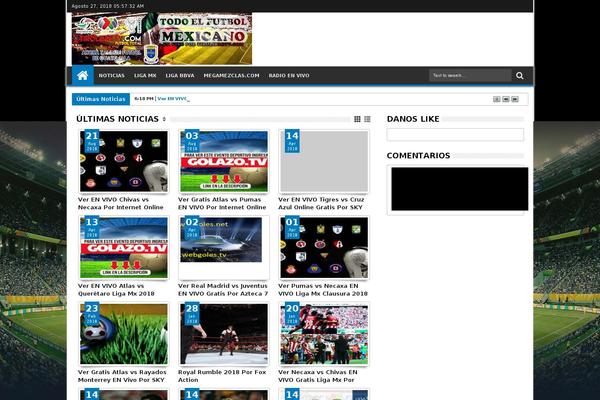Read Ver Gratis Atlas vs Pumas article

pos(222,203)
